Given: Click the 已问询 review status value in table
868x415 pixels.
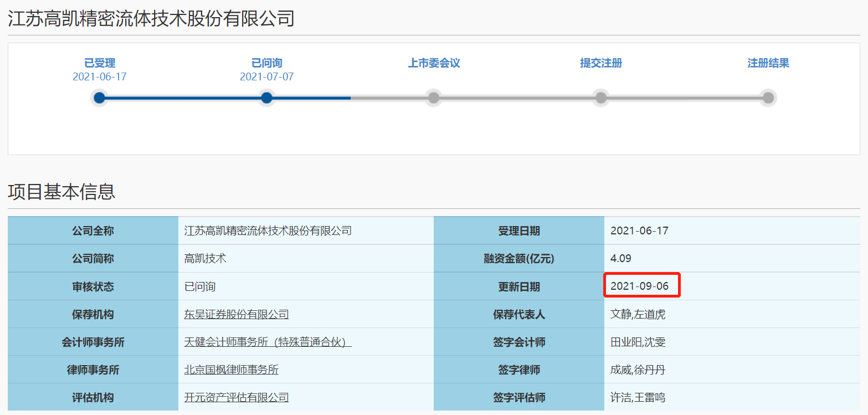Looking at the screenshot, I should [199, 287].
